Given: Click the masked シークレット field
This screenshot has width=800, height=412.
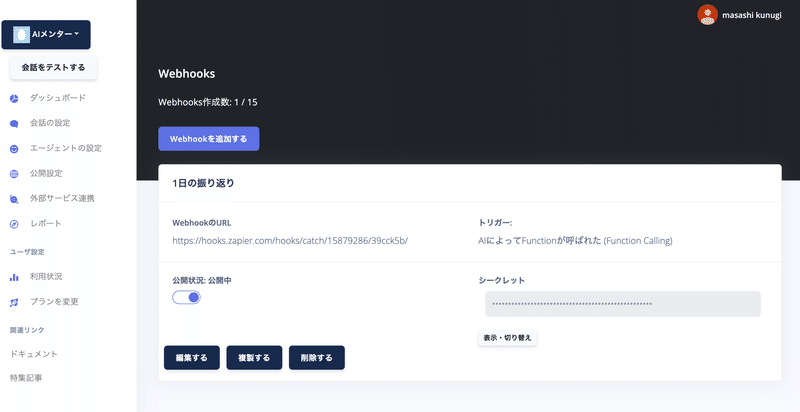Looking at the screenshot, I should point(622,304).
